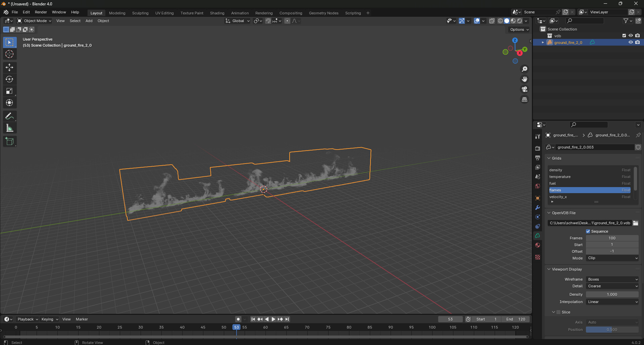Toggle proportional editing in header
Screen dimensions: 644x345
click(287, 21)
